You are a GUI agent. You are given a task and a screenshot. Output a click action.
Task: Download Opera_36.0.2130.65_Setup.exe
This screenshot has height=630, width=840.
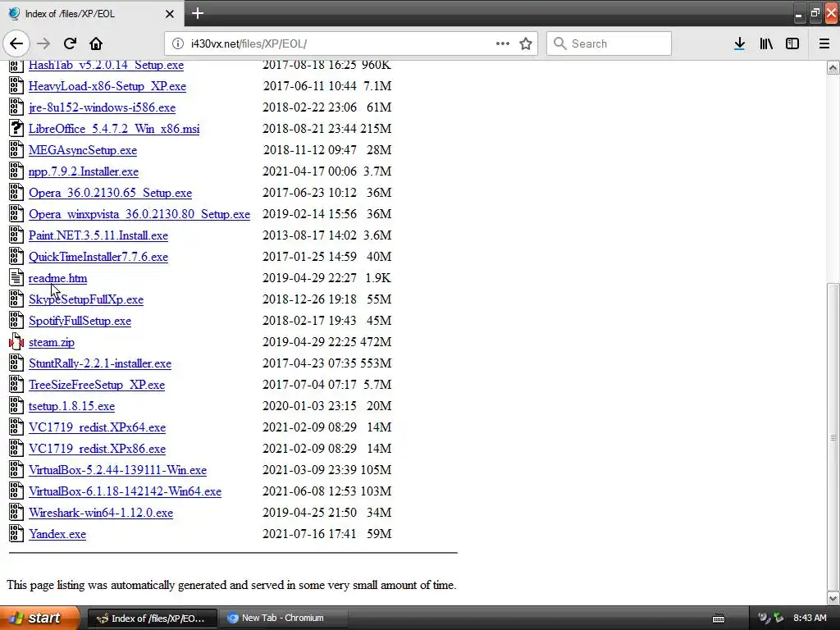click(110, 193)
